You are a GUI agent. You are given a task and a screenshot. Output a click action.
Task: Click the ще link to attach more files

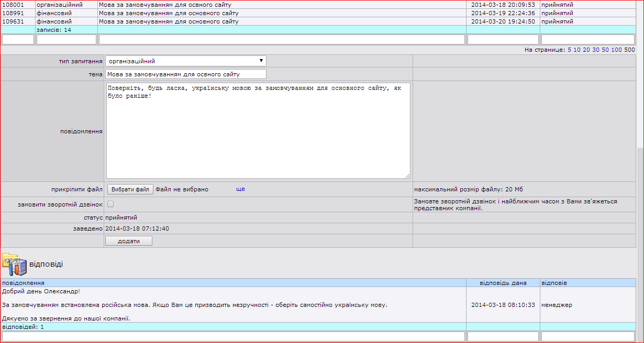point(240,189)
